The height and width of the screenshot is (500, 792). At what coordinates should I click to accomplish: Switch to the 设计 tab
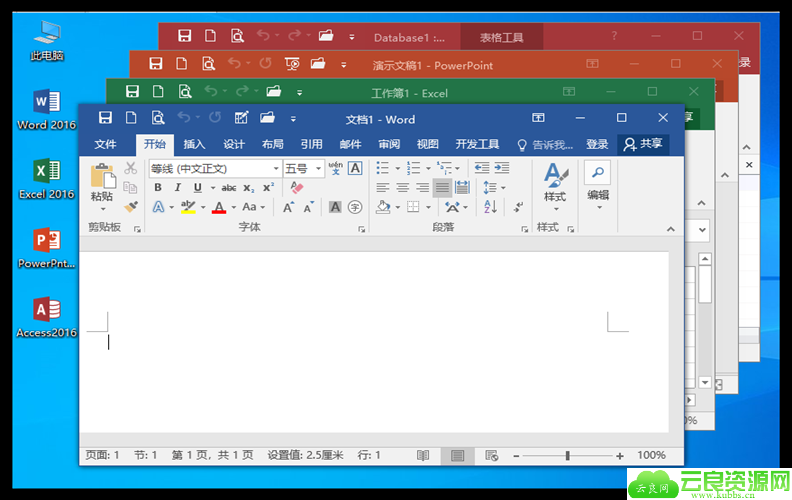pos(234,144)
